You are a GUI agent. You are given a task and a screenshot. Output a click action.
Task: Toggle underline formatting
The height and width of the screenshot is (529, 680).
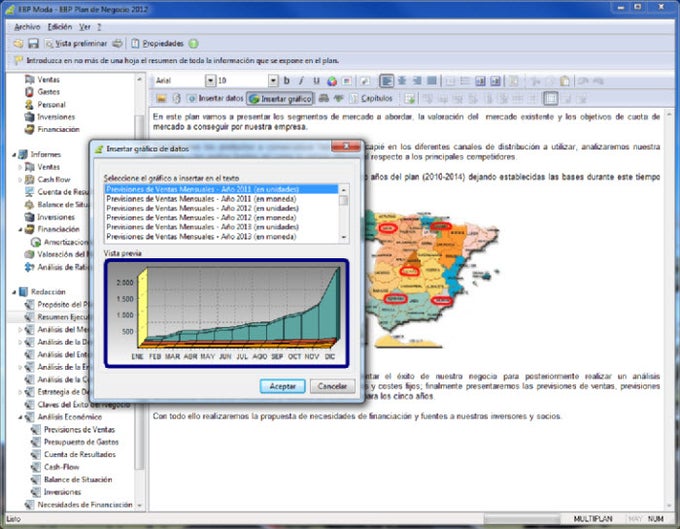click(316, 81)
